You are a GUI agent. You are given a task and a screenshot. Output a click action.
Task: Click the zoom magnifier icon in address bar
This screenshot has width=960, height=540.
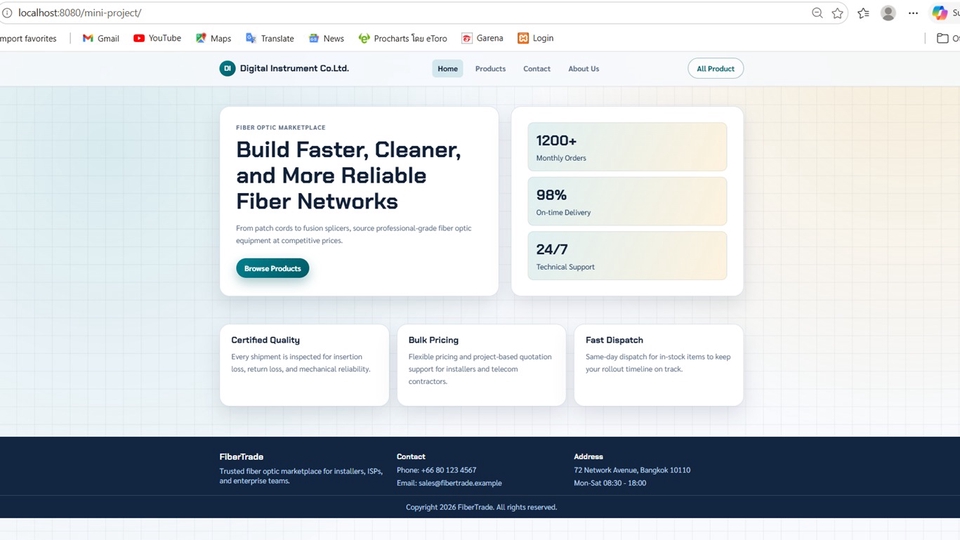pos(817,13)
